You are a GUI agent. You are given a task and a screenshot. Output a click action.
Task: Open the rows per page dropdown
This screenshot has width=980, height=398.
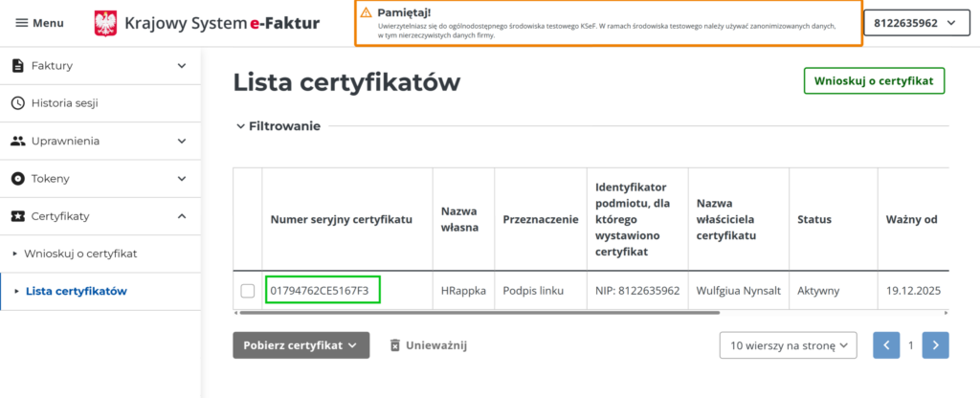(x=788, y=345)
